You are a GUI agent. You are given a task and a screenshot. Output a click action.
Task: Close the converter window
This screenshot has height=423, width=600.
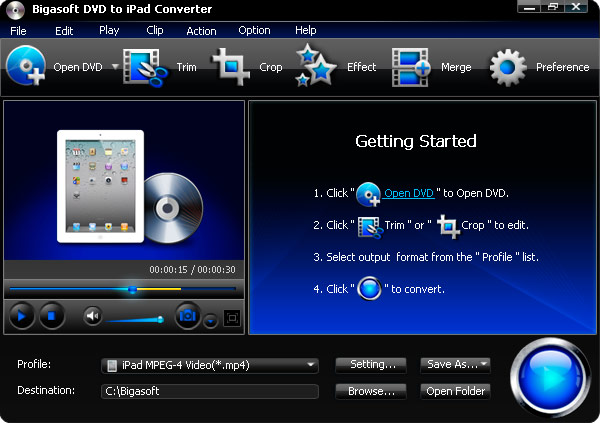coord(576,7)
